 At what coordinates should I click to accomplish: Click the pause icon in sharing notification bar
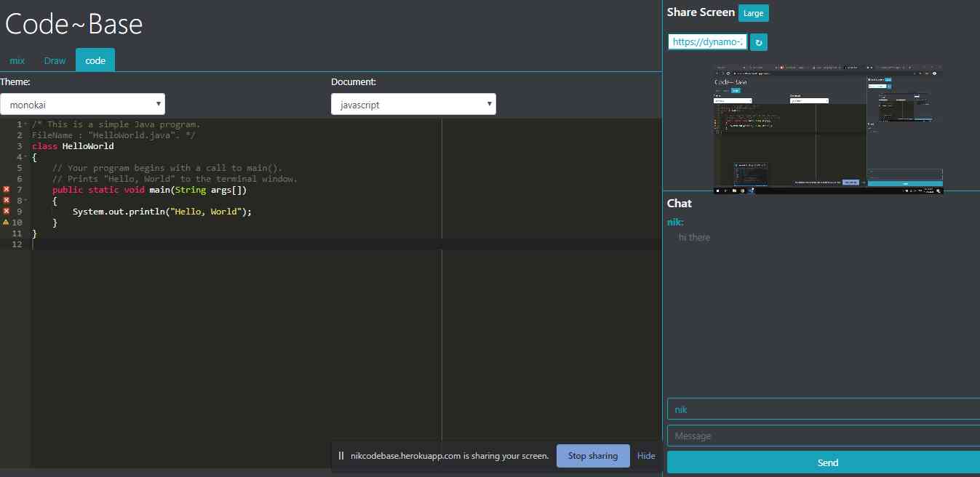click(341, 456)
